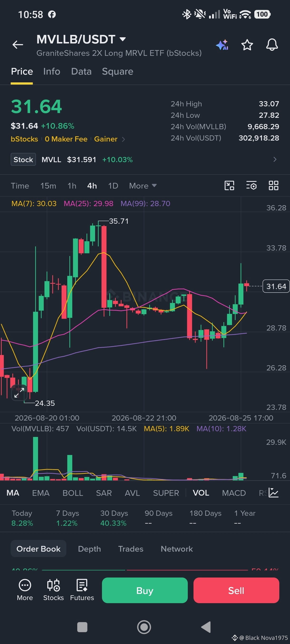This screenshot has width=290, height=644.
Task: Toggle the SAR indicator
Action: 104,493
